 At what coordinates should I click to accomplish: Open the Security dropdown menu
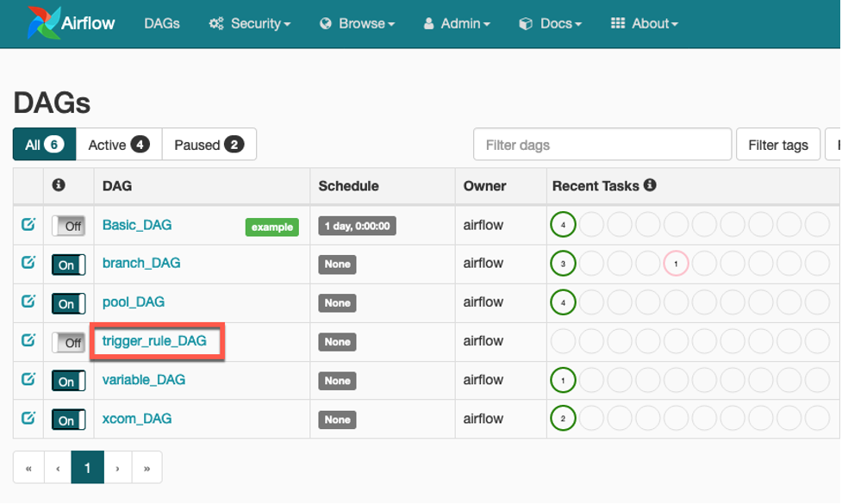pyautogui.click(x=250, y=23)
